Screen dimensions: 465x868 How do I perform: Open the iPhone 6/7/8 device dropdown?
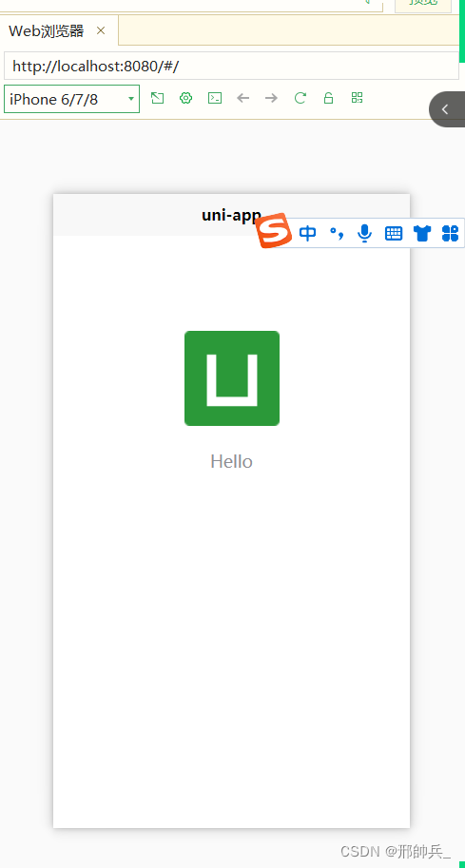[71, 99]
